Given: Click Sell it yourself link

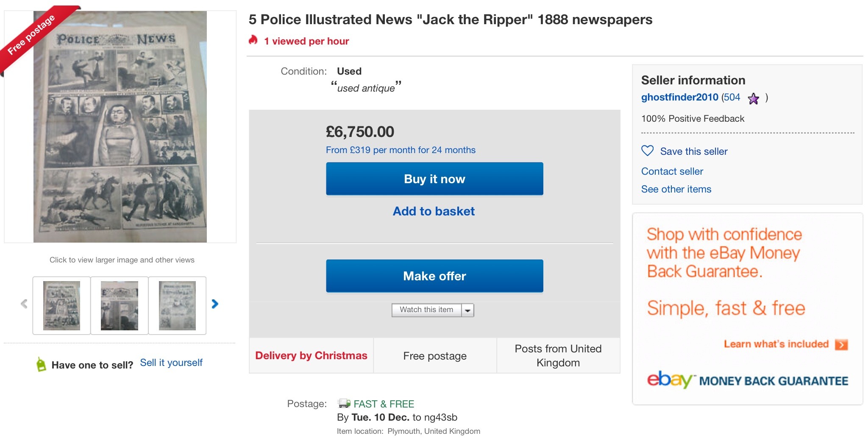Looking at the screenshot, I should pos(171,363).
